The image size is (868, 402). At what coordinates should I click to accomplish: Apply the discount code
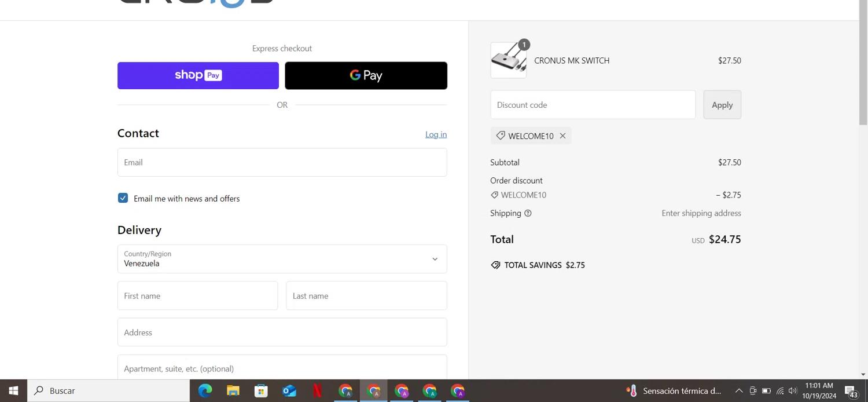(722, 105)
